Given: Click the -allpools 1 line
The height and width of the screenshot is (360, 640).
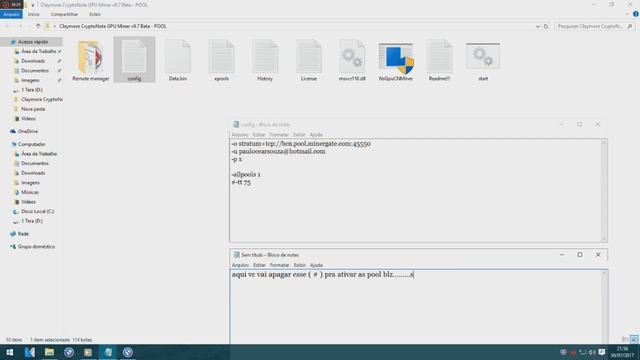Looking at the screenshot, I should click(246, 175).
